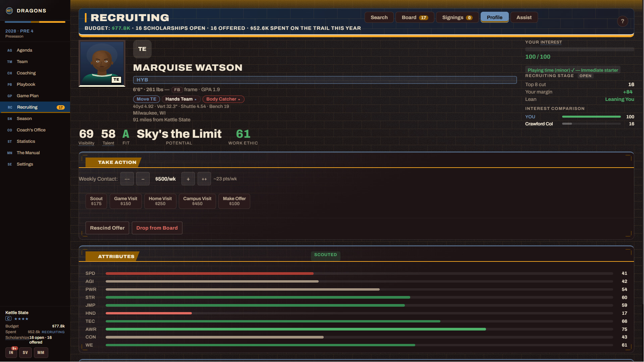Click the Scout $175 action

point(96,201)
